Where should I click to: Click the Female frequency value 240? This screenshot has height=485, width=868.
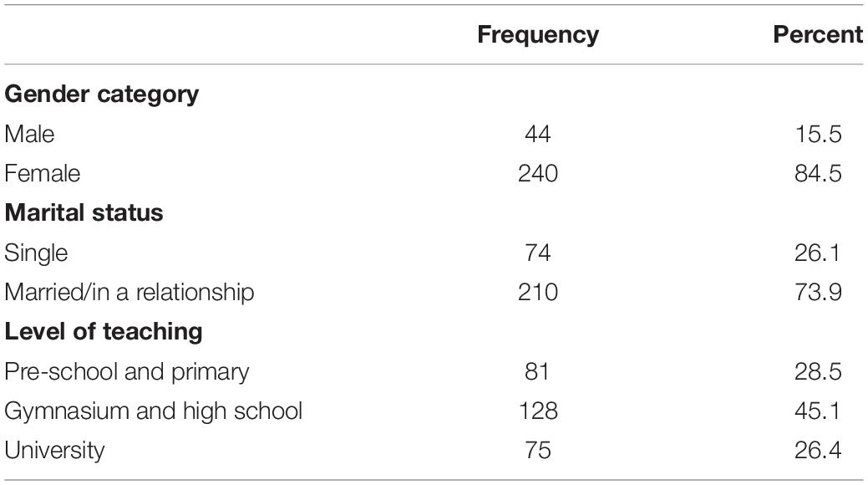[537, 173]
